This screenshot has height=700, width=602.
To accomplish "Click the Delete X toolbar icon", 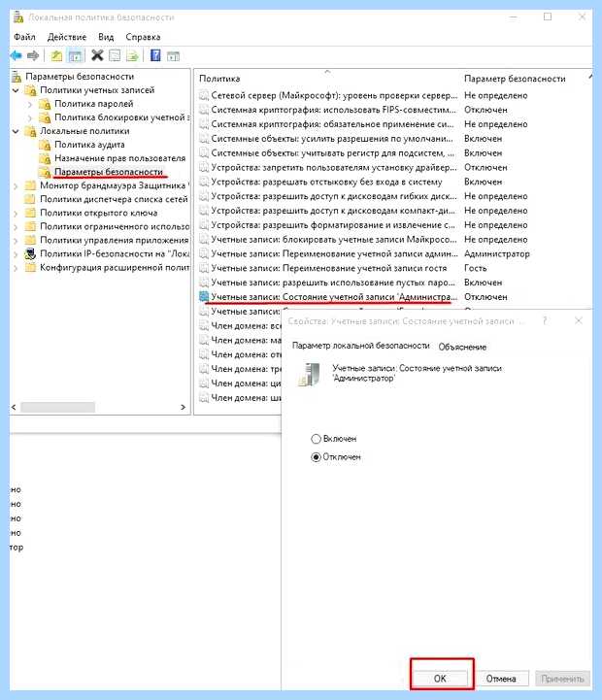I will tap(97, 55).
